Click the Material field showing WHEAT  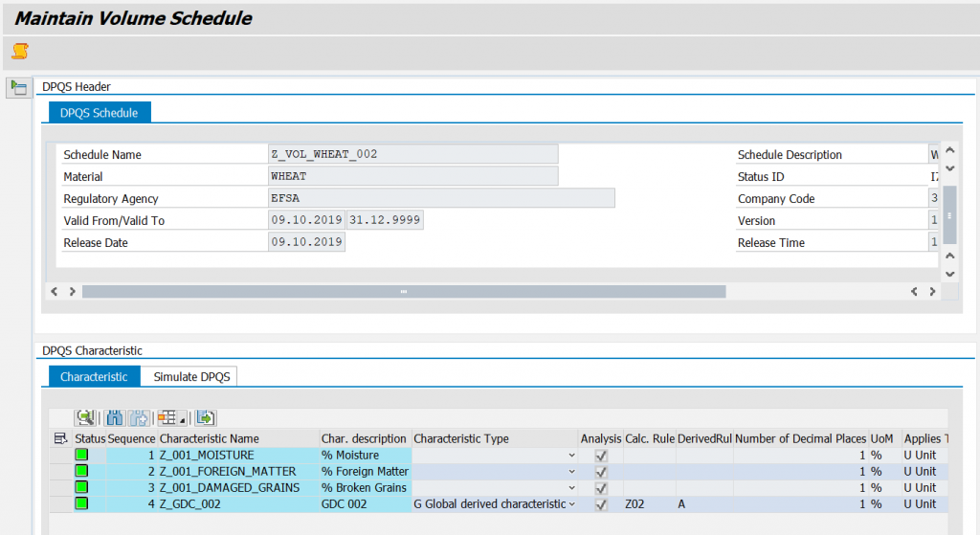[x=413, y=176]
